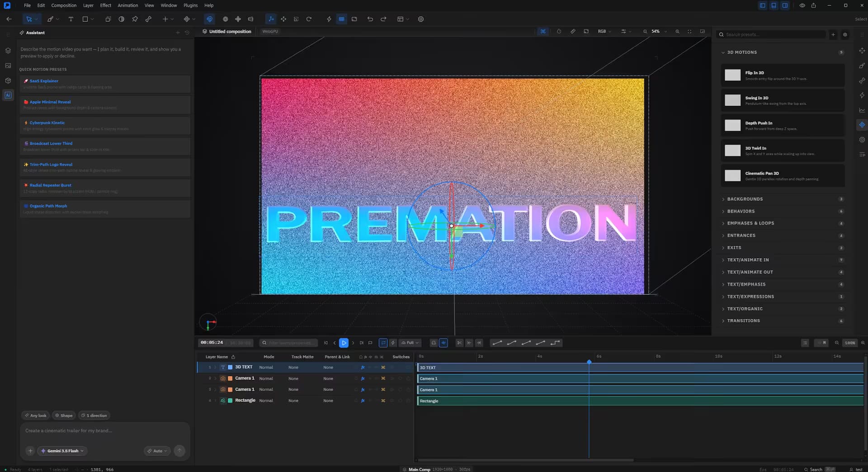Click the lightning bolt icon in toolbar
Screen dimensions: 868x472
tap(329, 19)
